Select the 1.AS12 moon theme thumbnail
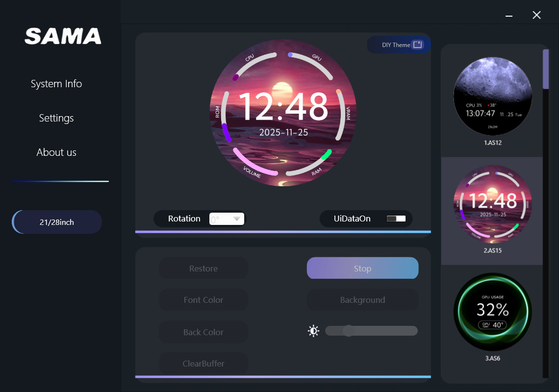This screenshot has width=559, height=392. coord(492,96)
